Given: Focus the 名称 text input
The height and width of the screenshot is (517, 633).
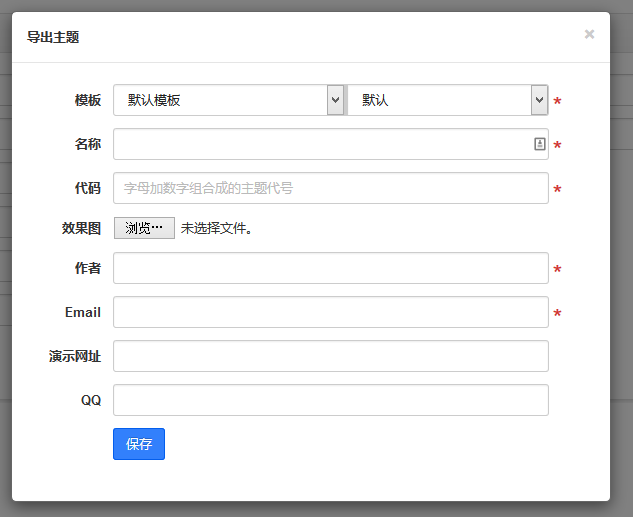Looking at the screenshot, I should pos(320,144).
